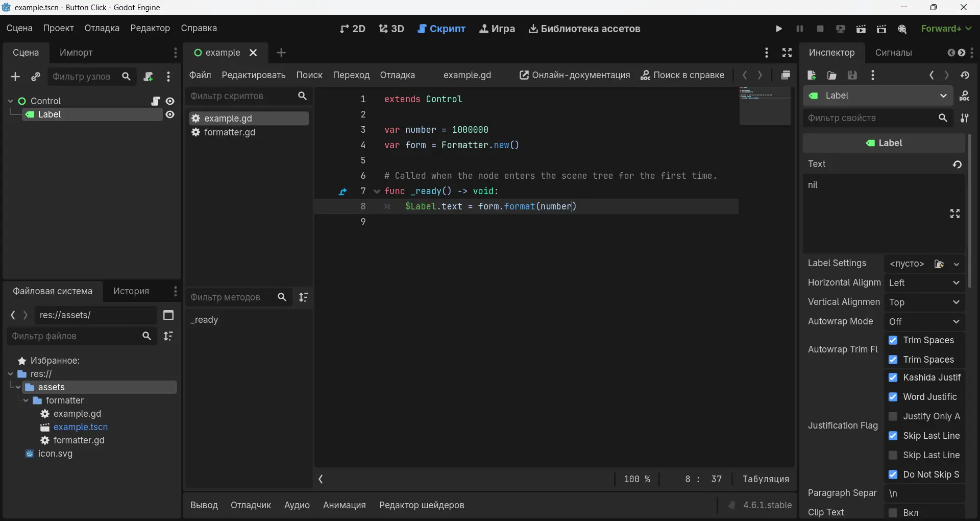The image size is (980, 521).
Task: Uncheck the Kashida Justif checkbox
Action: 893,377
